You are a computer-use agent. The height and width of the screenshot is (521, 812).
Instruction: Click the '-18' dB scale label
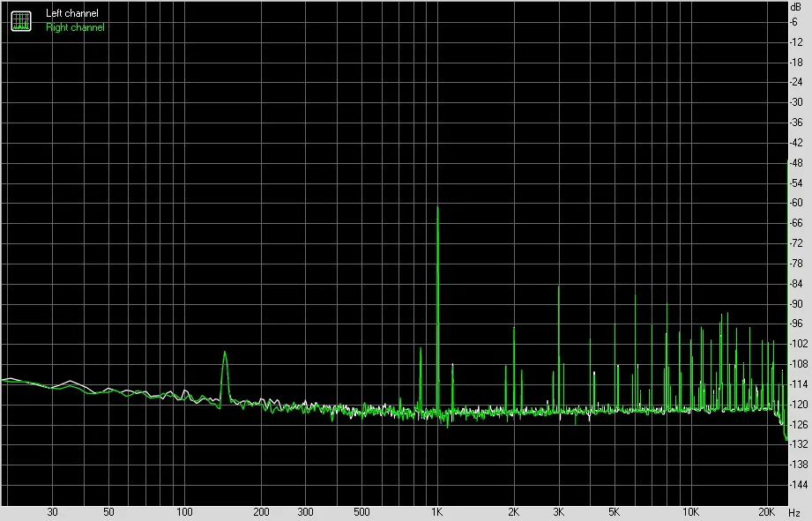coord(796,62)
